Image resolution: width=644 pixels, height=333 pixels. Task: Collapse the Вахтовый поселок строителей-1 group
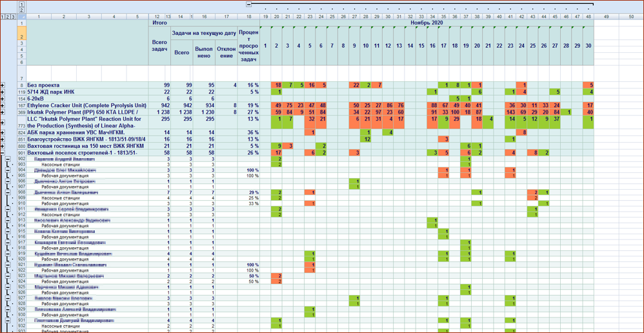(x=3, y=153)
